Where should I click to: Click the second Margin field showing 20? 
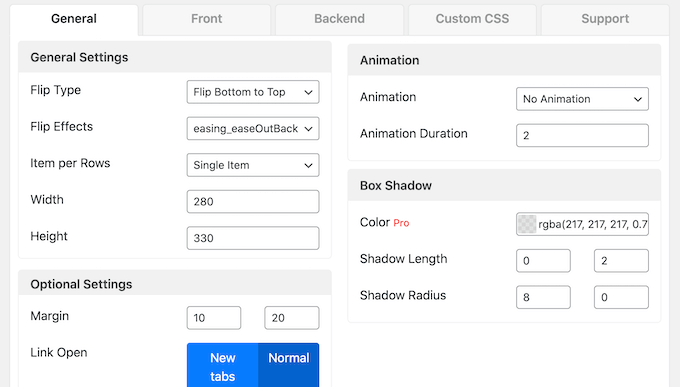tap(292, 318)
